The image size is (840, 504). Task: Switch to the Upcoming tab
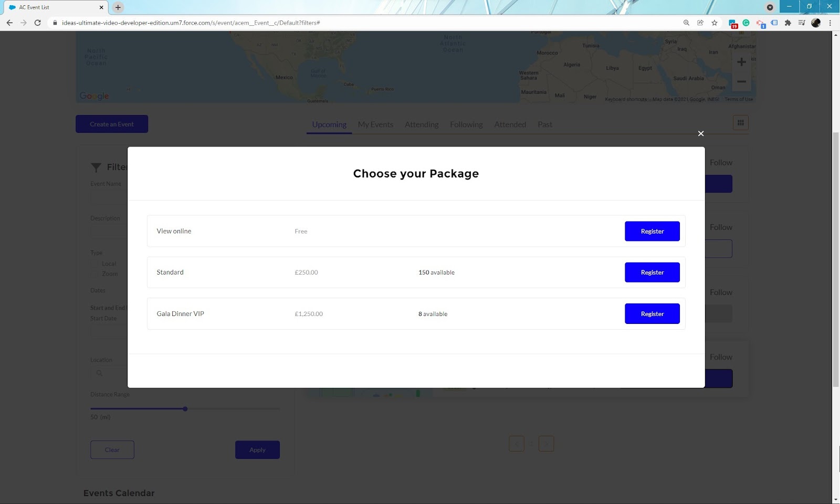pos(329,124)
